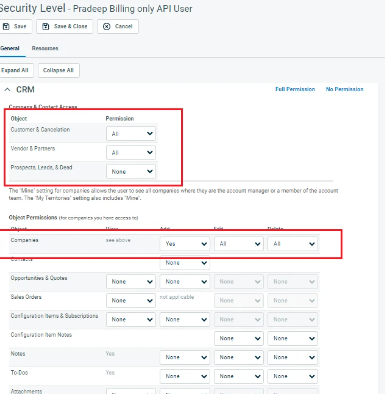Click the Collapse All button

click(x=59, y=70)
